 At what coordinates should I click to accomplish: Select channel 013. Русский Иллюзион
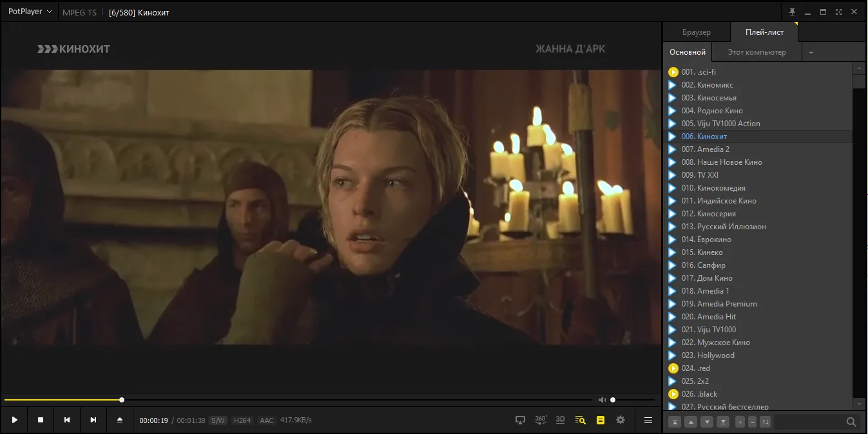click(758, 227)
